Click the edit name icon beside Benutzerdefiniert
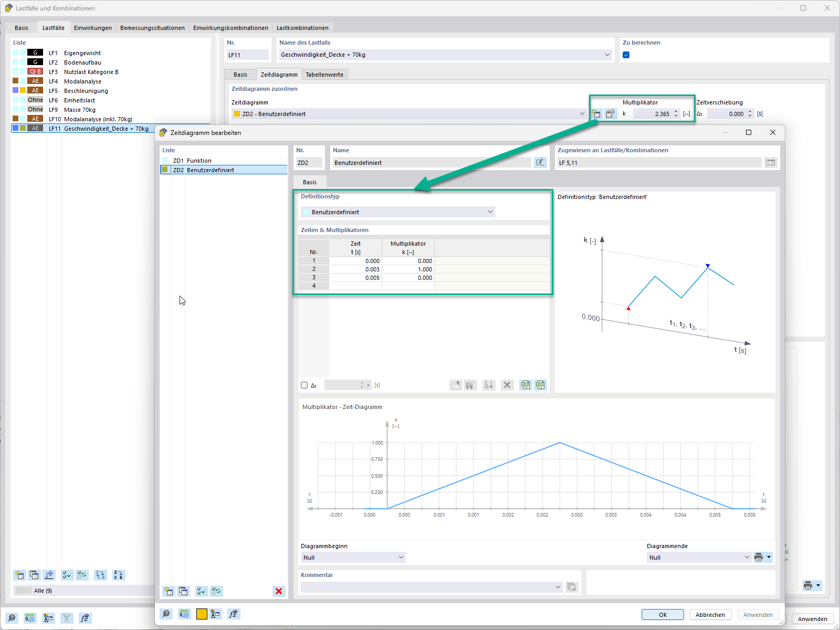Screen dimensions: 840x630 [540, 163]
